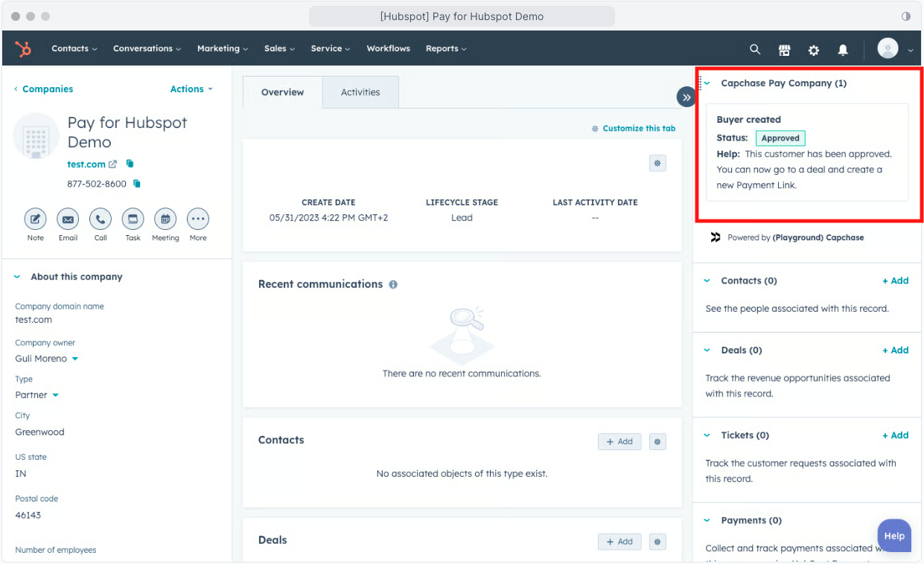The height and width of the screenshot is (564, 924).
Task: Click the Lead lifecycle stage value
Action: point(462,218)
